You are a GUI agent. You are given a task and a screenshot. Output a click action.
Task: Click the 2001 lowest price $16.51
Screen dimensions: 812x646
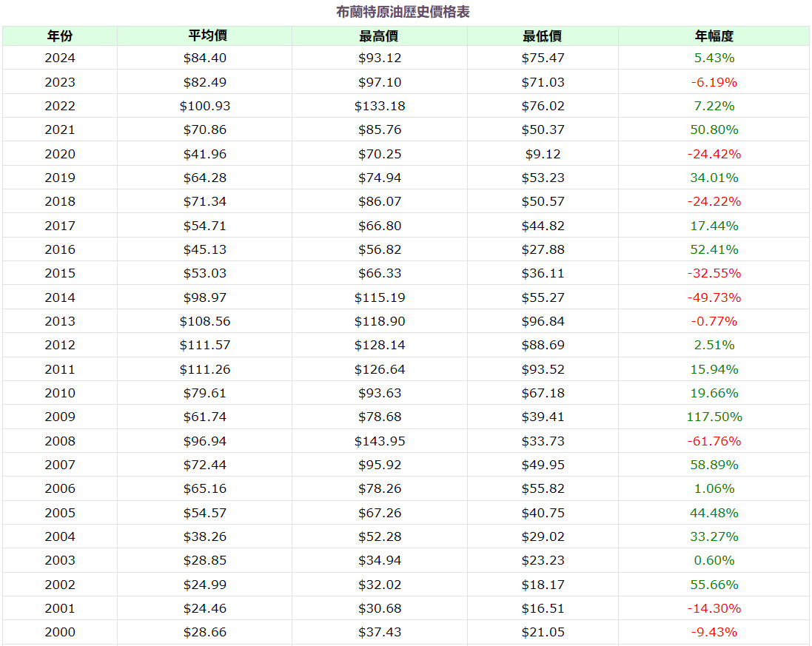[x=543, y=608]
